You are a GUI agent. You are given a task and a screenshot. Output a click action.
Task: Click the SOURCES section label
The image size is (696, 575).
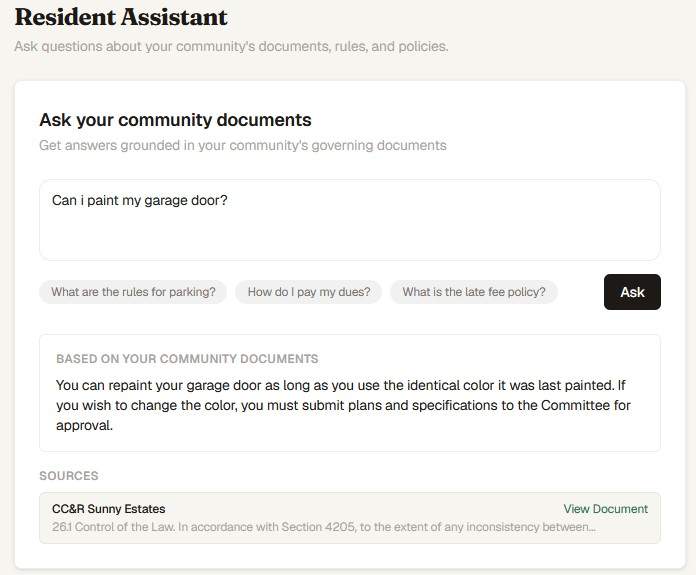tap(69, 476)
